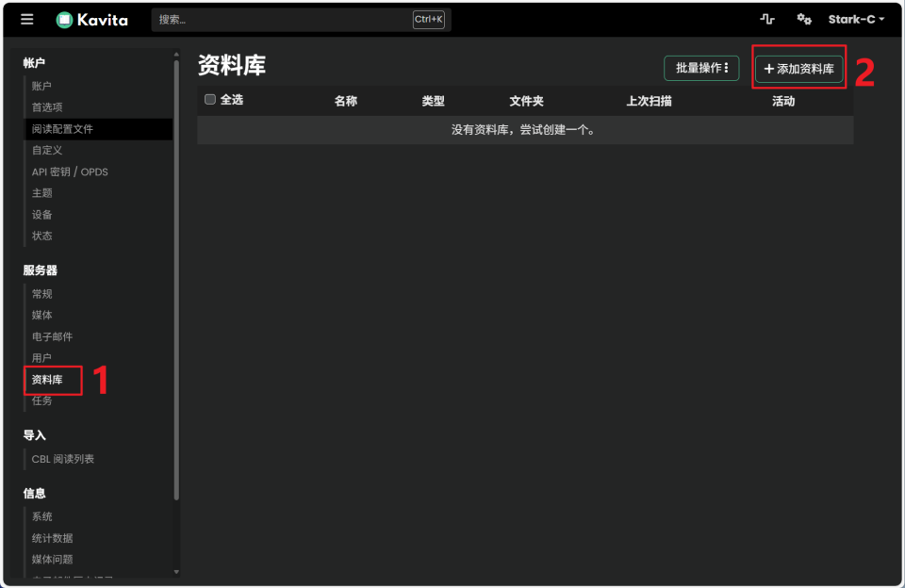Click the Kavita logo icon
This screenshot has width=905, height=588.
tap(64, 20)
